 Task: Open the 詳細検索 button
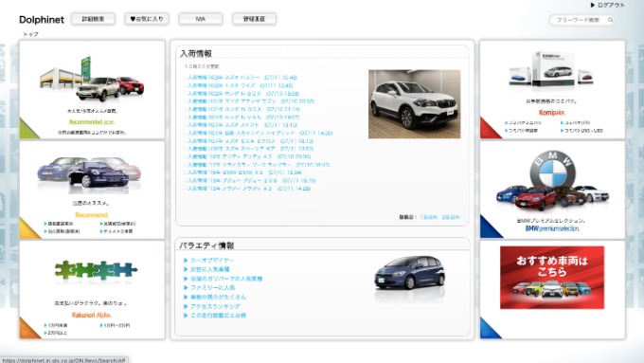(93, 19)
